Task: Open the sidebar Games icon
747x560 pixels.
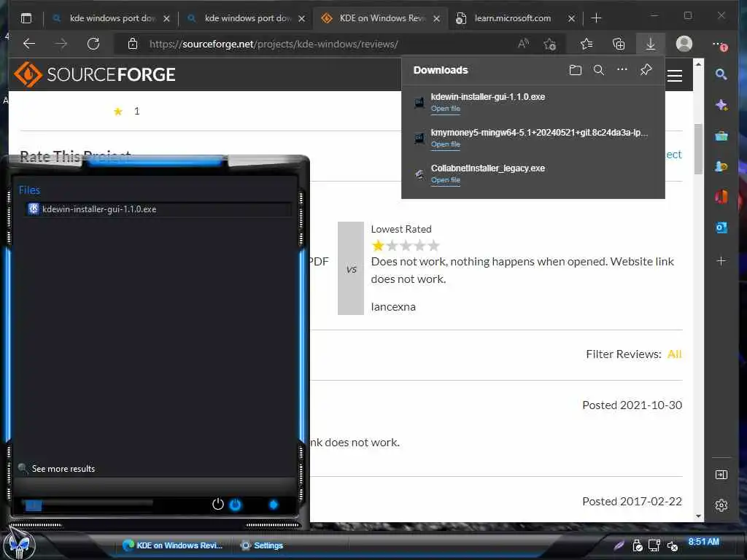Action: [x=721, y=166]
